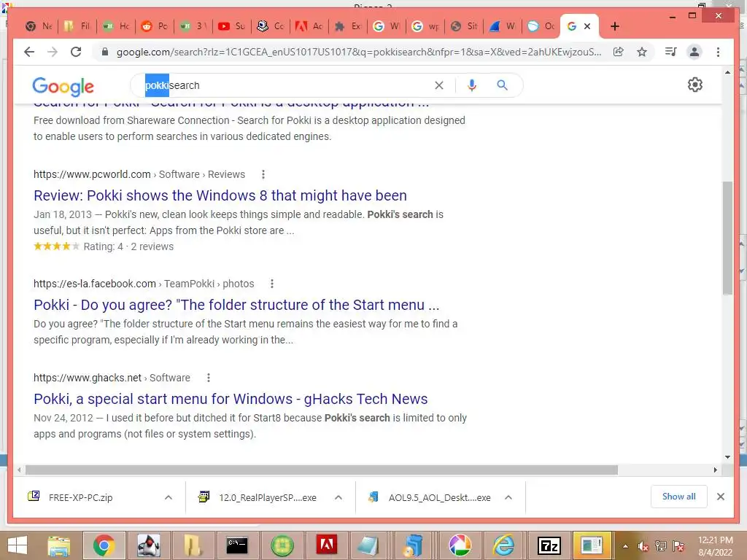Switch to the YouTube tab
The height and width of the screenshot is (560, 747).
[x=231, y=26]
